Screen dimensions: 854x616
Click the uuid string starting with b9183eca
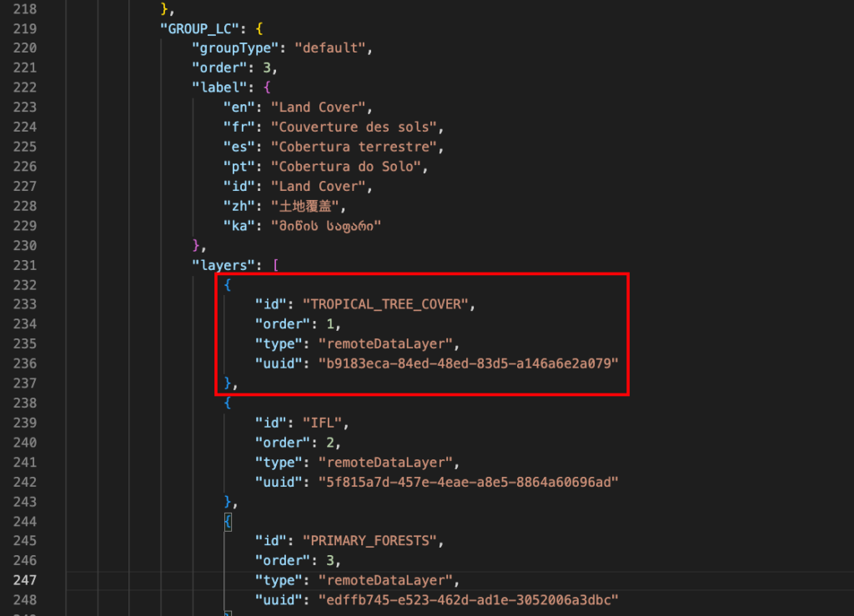465,363
